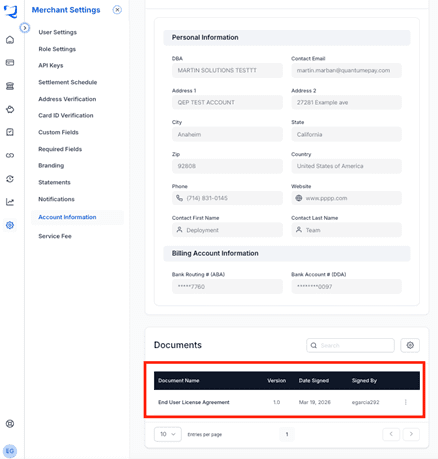The image size is (438, 459).
Task: Click the Documents search field
Action: click(350, 345)
